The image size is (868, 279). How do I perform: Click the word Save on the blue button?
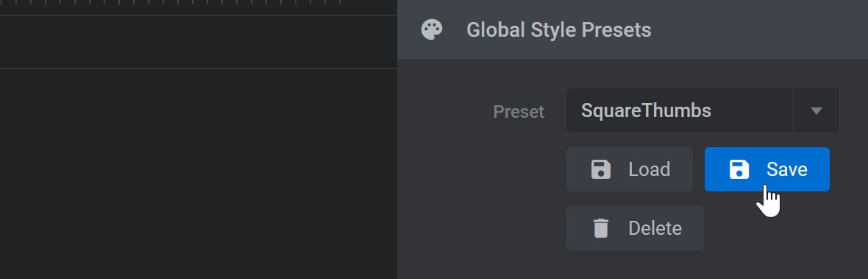tap(786, 169)
